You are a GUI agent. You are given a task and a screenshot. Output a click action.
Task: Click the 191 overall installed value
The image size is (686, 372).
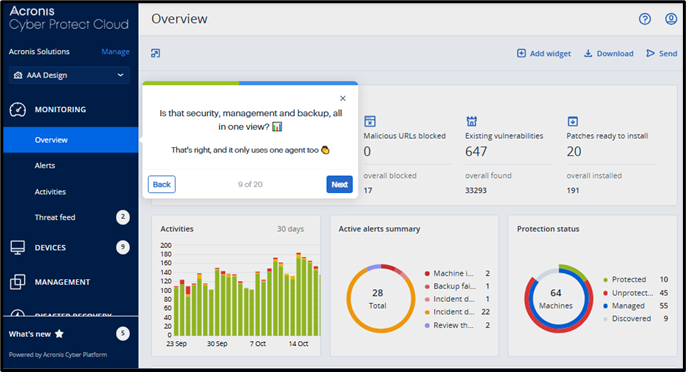click(573, 190)
